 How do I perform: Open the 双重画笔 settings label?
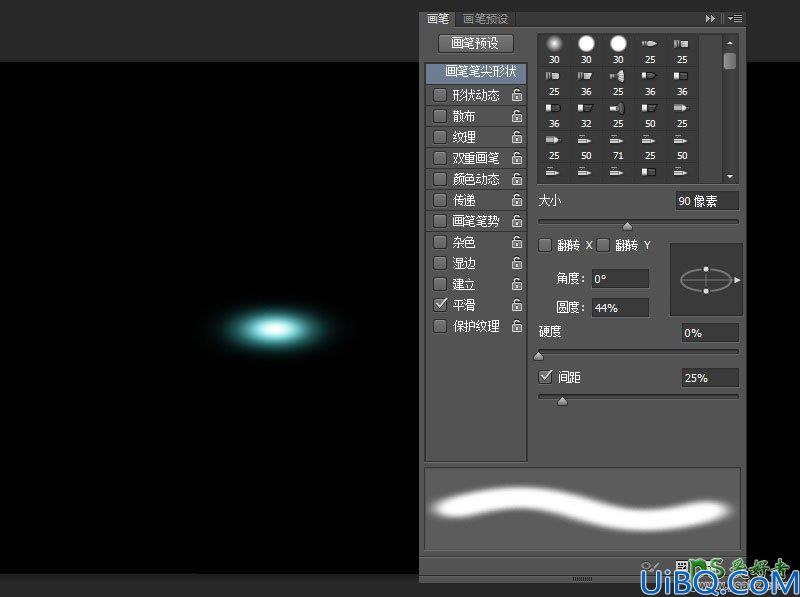[476, 158]
